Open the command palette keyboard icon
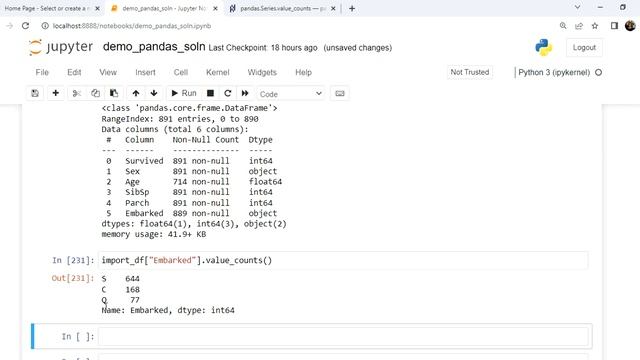640x360 pixels. tap(340, 93)
